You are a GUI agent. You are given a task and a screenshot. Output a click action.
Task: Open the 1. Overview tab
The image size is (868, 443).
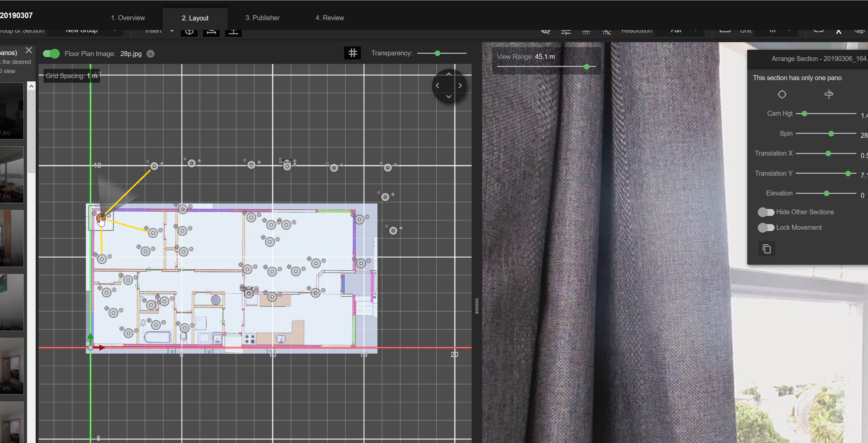click(128, 18)
